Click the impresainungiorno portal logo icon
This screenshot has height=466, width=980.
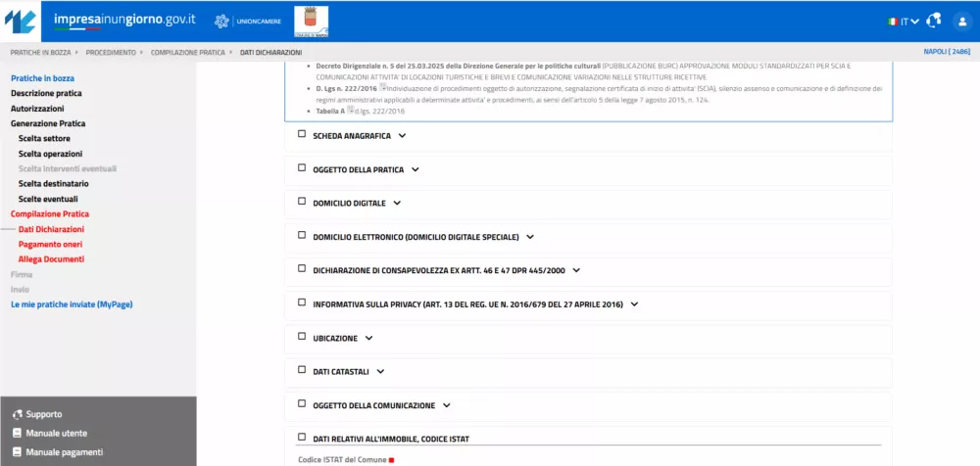click(21, 22)
